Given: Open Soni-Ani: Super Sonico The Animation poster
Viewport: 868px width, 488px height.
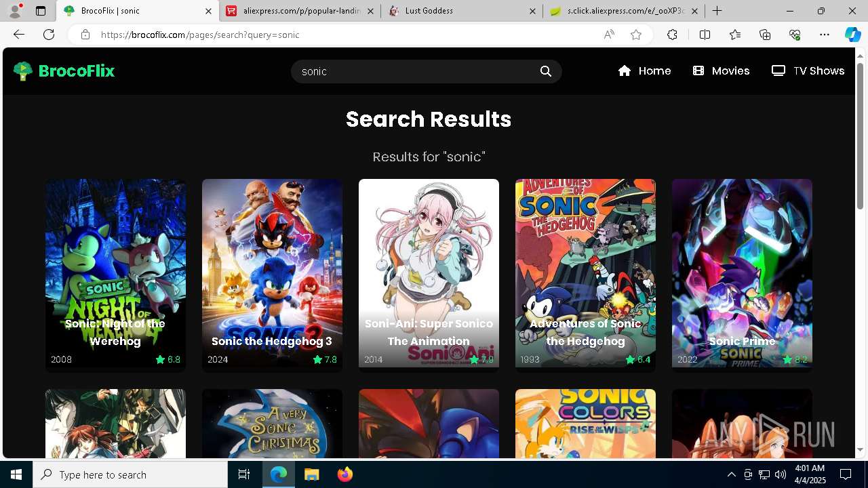Looking at the screenshot, I should pos(429,275).
